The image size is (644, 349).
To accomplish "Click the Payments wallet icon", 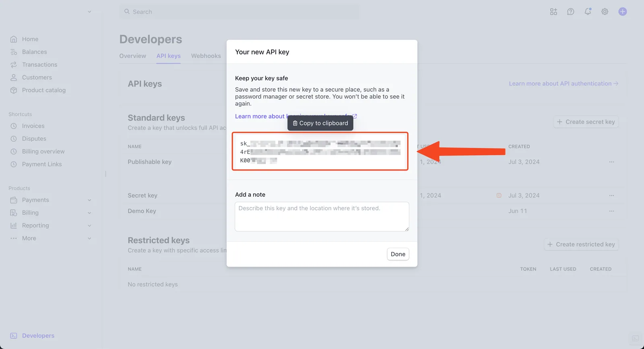I will (x=14, y=200).
